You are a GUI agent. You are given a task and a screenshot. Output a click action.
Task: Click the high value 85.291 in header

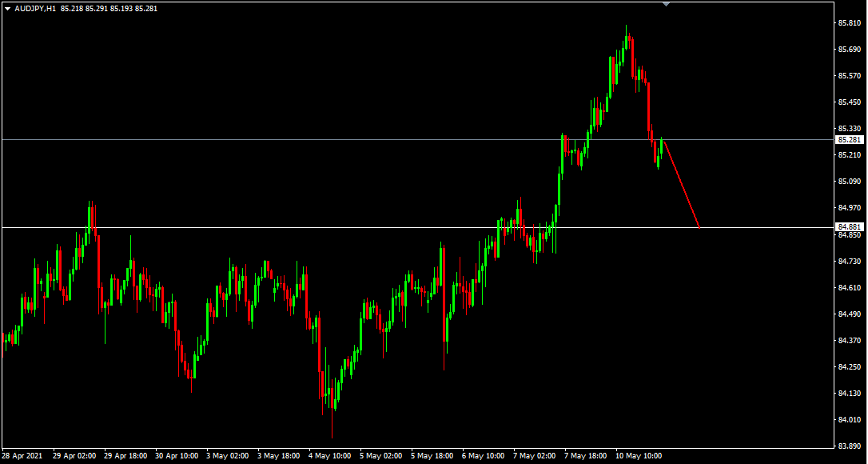tap(97, 9)
